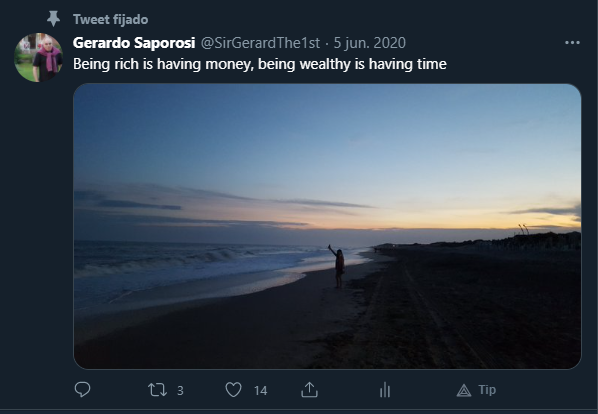The width and height of the screenshot is (598, 414).
Task: View tweet analytics bar chart icon
Action: [385, 390]
